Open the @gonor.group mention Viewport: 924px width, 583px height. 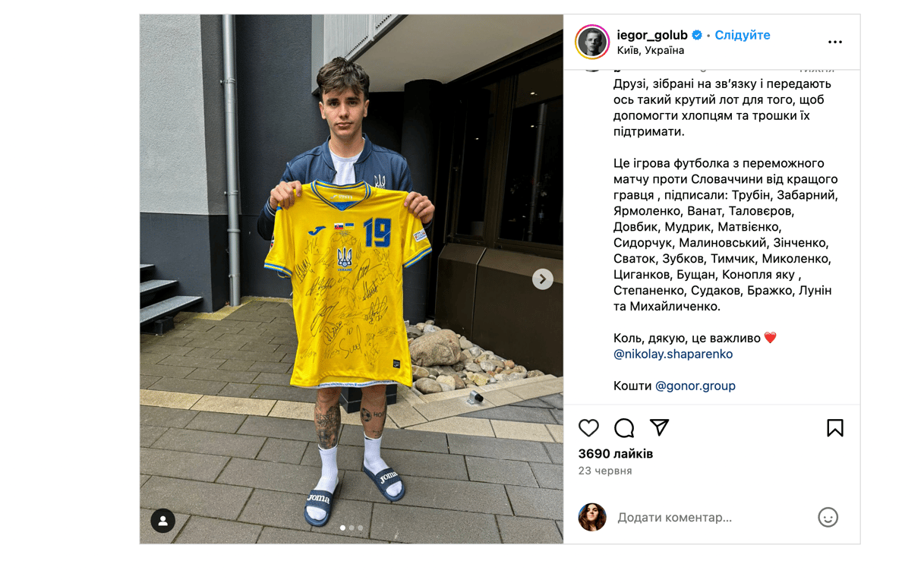tap(695, 386)
